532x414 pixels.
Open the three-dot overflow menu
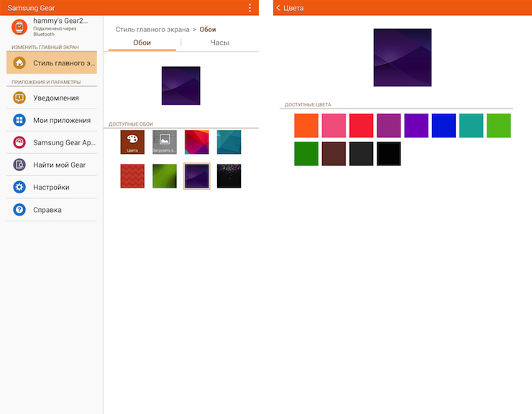pos(249,7)
